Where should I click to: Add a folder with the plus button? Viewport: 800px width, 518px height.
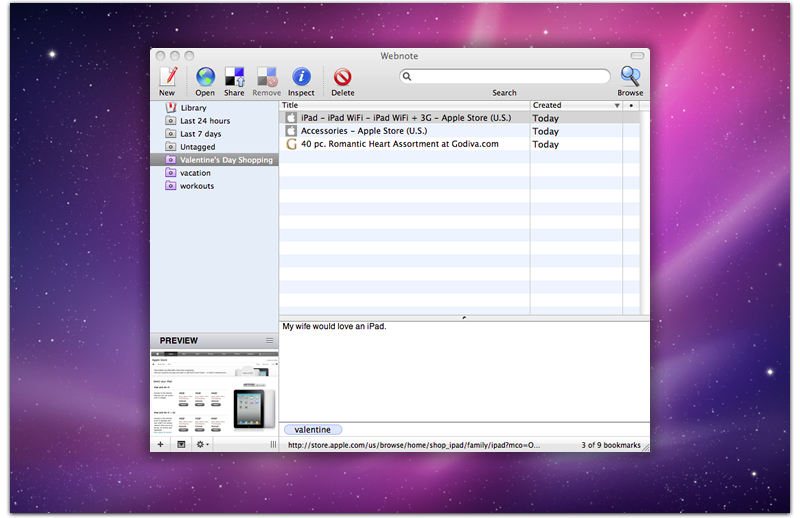pyautogui.click(x=160, y=445)
